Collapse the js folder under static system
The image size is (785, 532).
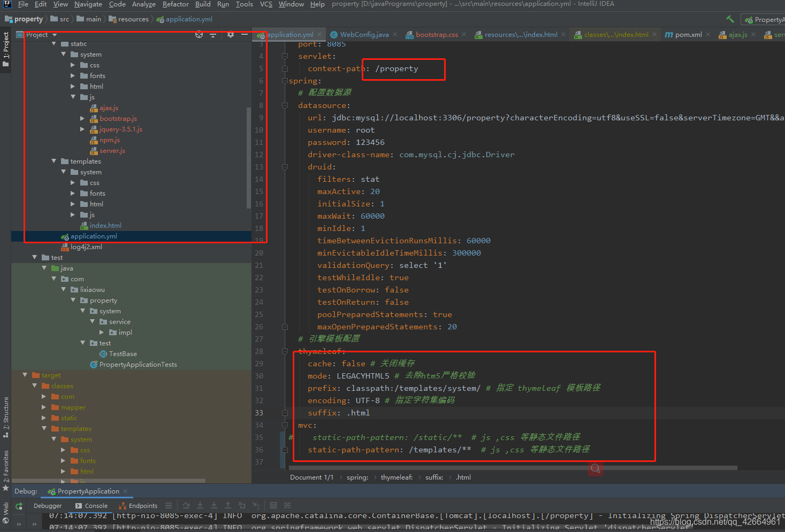73,97
